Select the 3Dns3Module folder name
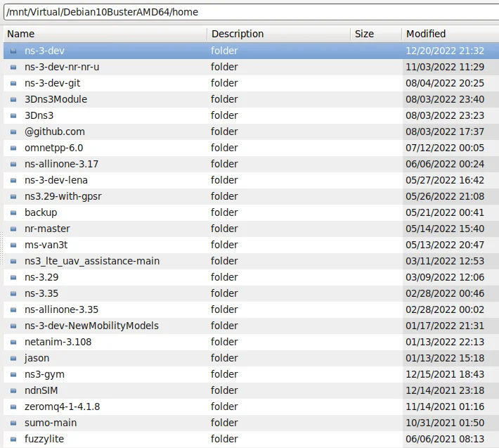Viewport: 499px width, 448px height. click(x=56, y=99)
